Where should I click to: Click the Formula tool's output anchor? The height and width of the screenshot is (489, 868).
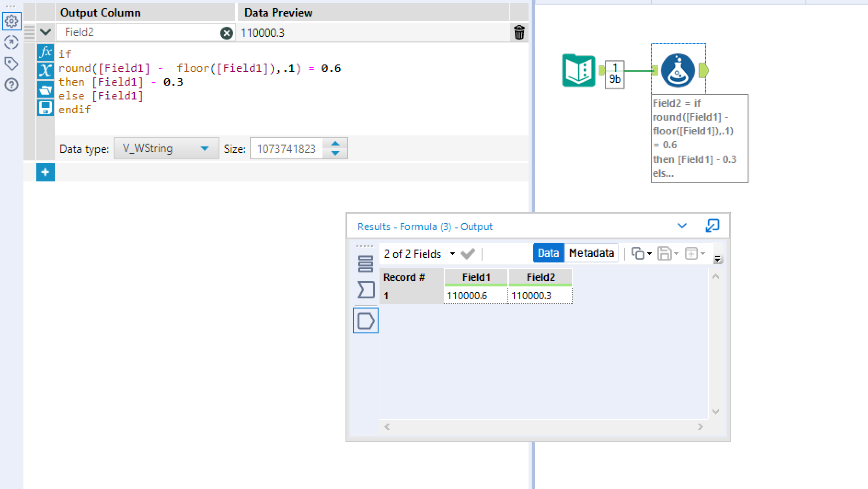pyautogui.click(x=703, y=70)
